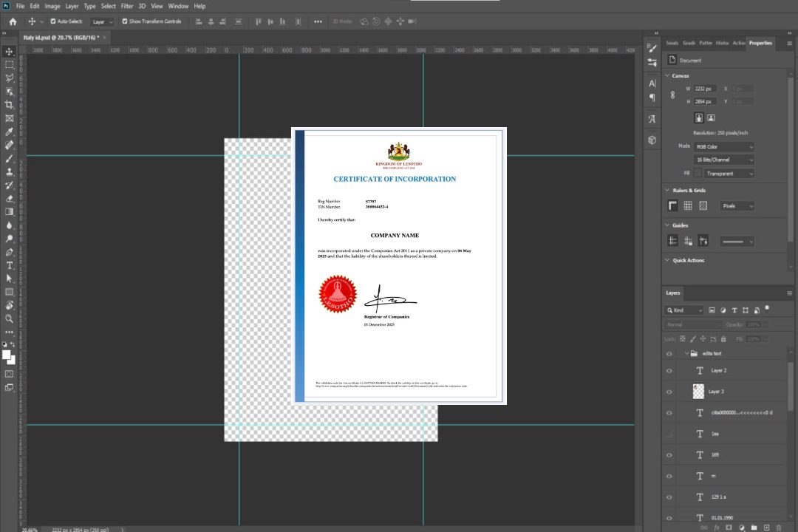Select the Eyedropper tool

[9, 132]
